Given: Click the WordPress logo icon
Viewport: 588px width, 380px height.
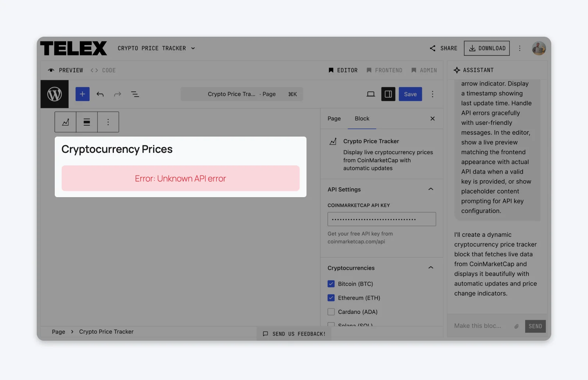Looking at the screenshot, I should 54,94.
